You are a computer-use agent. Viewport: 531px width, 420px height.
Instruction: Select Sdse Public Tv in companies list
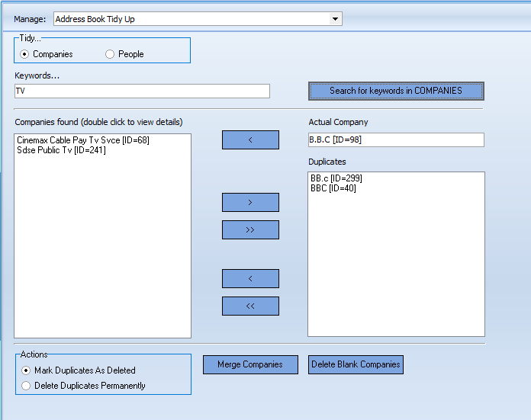pos(61,150)
